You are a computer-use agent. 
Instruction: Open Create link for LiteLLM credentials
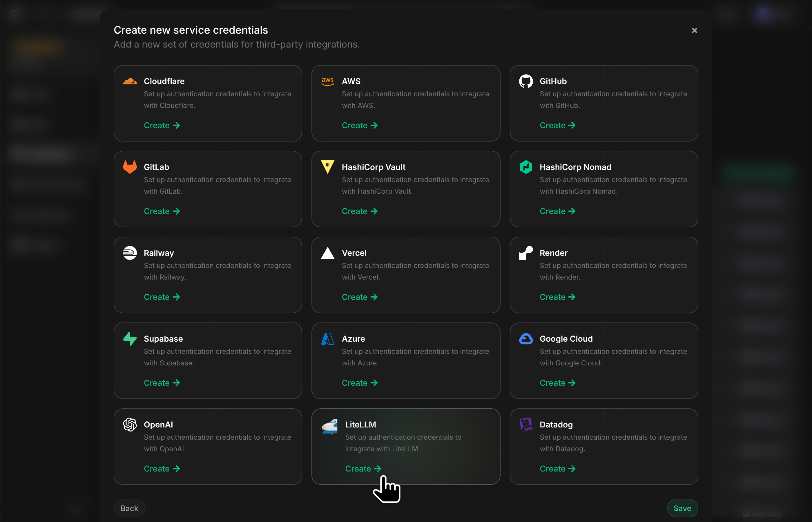click(x=363, y=469)
